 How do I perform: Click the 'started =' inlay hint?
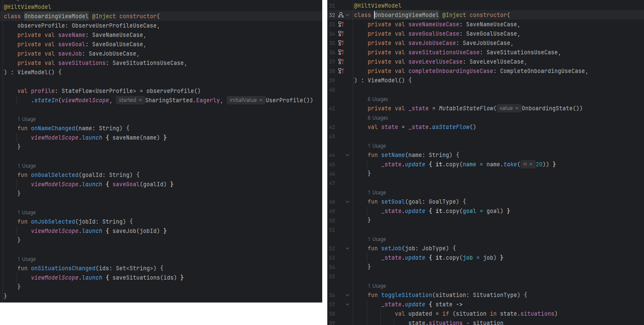click(x=129, y=100)
